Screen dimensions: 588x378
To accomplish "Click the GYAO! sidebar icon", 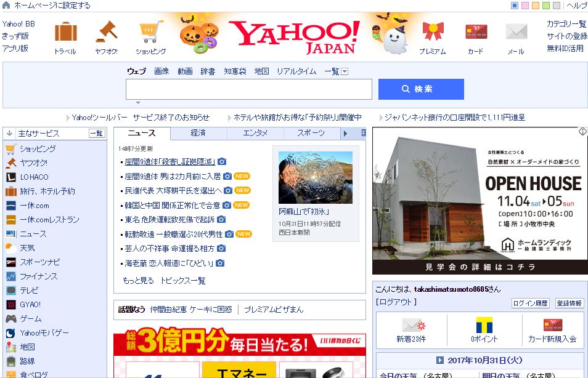I will pyautogui.click(x=11, y=305).
